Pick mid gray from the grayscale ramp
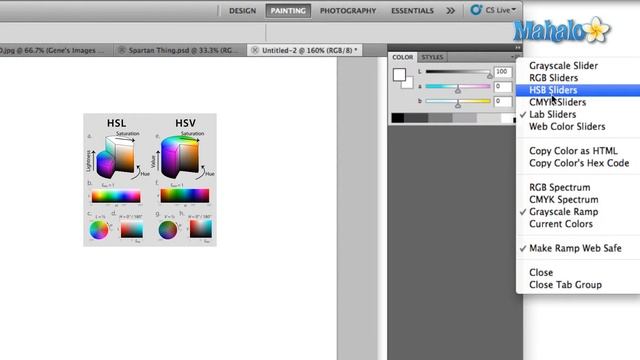This screenshot has height=360, width=640. tap(440, 118)
